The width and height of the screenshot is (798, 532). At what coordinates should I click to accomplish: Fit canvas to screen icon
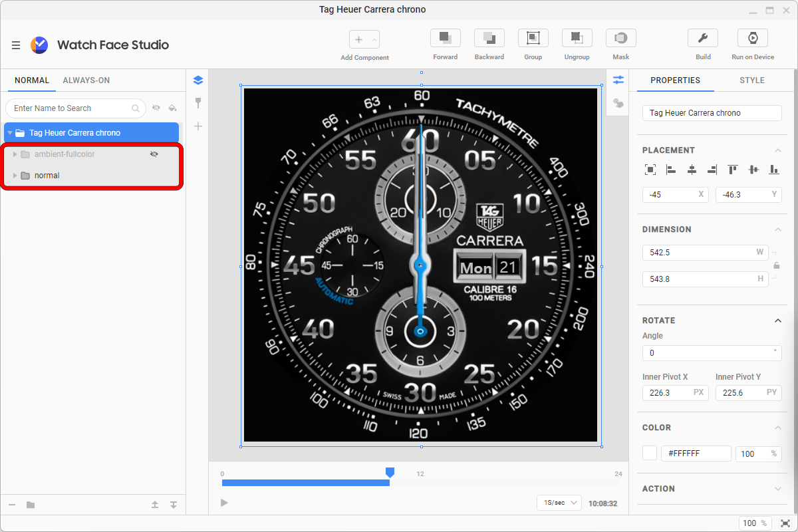click(785, 523)
